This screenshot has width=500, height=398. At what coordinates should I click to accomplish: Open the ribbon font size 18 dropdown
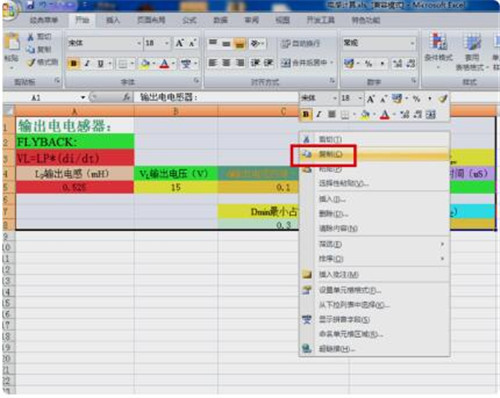click(167, 43)
